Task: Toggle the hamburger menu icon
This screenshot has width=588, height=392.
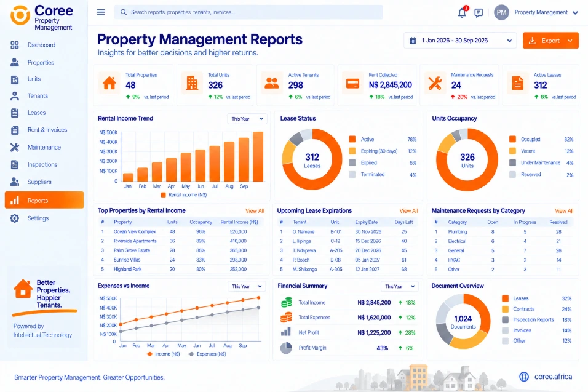Action: pyautogui.click(x=101, y=12)
